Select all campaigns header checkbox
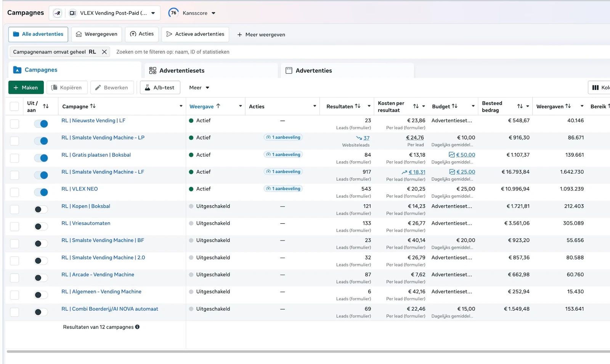This screenshot has height=364, width=610. [x=14, y=106]
